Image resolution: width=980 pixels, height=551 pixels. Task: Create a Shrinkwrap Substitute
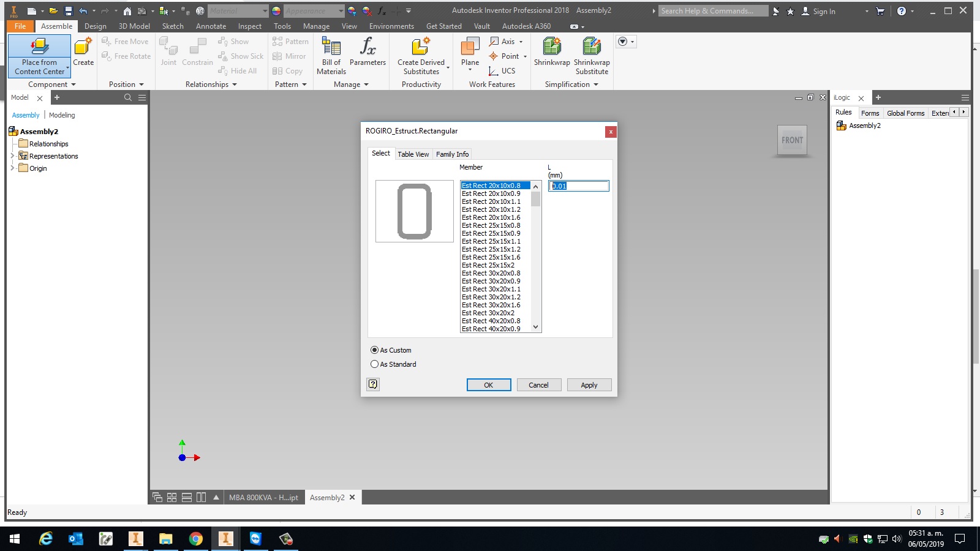590,55
